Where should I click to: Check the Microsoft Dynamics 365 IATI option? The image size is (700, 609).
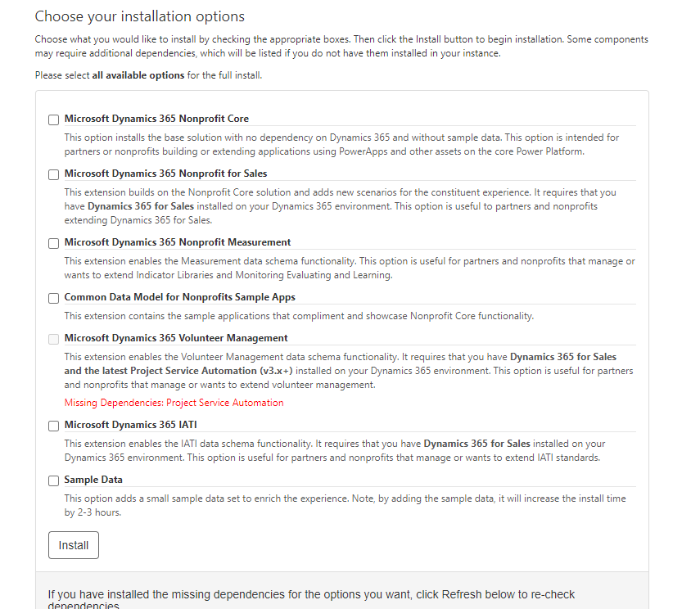(53, 426)
